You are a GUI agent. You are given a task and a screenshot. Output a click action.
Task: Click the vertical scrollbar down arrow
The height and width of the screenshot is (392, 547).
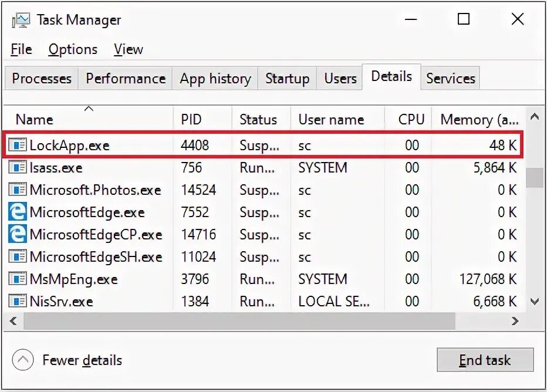[x=534, y=302]
